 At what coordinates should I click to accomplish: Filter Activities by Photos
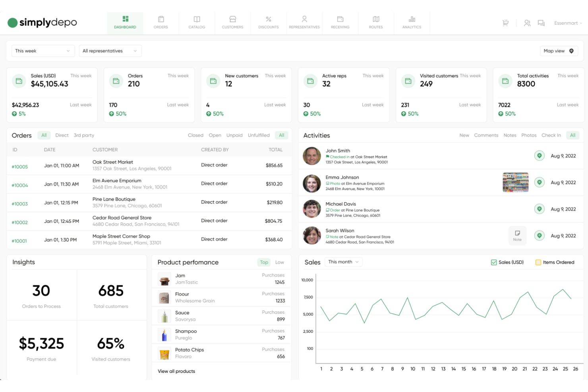[x=529, y=135]
